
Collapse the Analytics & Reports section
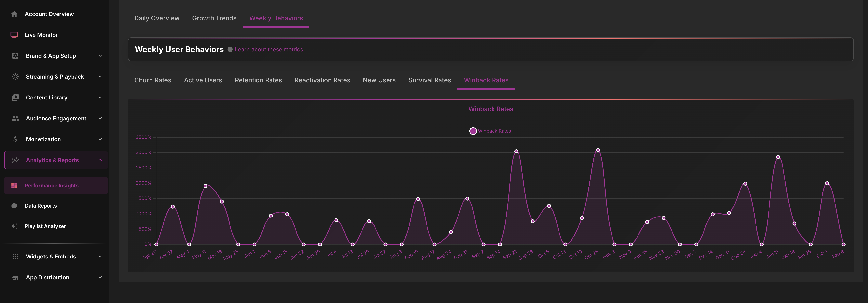pyautogui.click(x=100, y=160)
